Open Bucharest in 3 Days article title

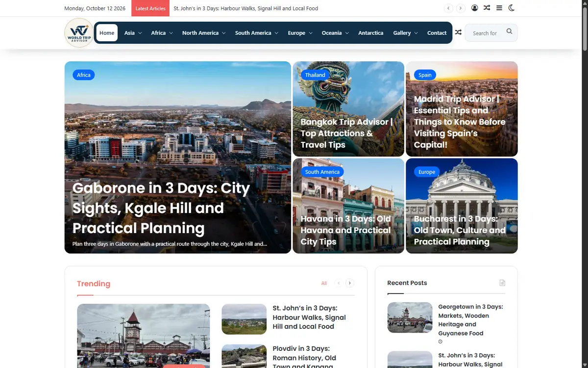460,230
